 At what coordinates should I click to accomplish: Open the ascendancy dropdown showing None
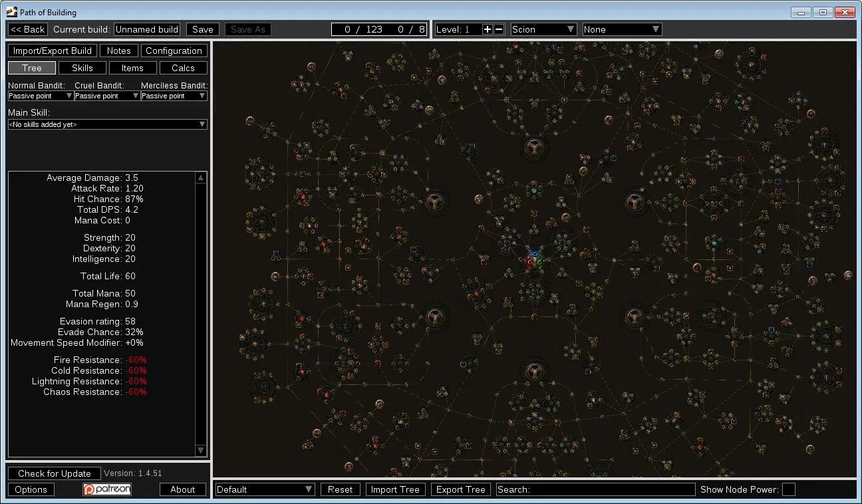point(622,29)
